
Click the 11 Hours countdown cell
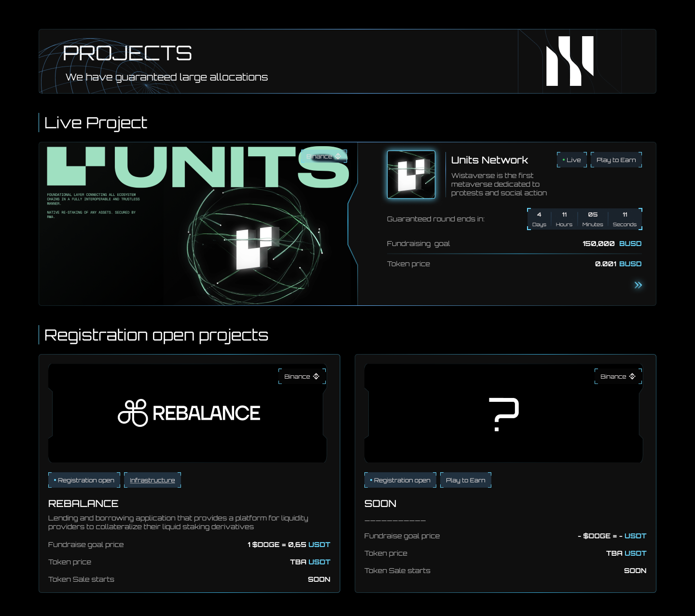click(x=564, y=219)
